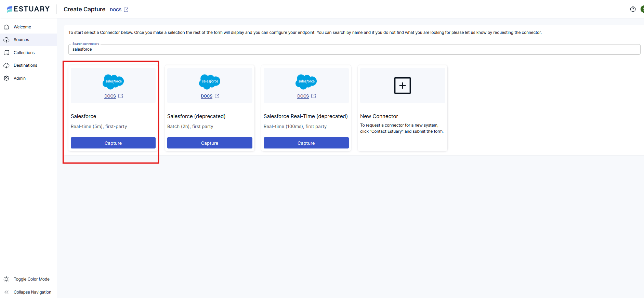Click external link icon beside header DOCS
Screen dimensions: 644x298
(126, 10)
